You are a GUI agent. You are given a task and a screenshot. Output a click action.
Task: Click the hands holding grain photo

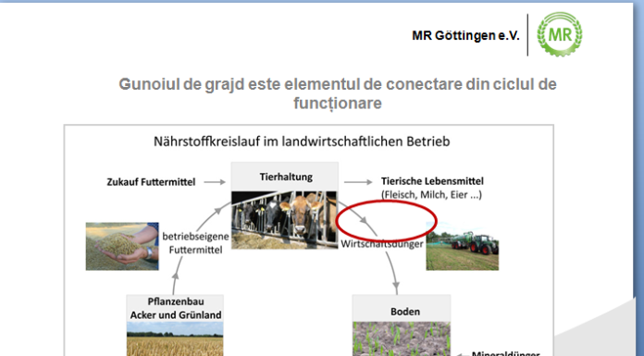122,246
